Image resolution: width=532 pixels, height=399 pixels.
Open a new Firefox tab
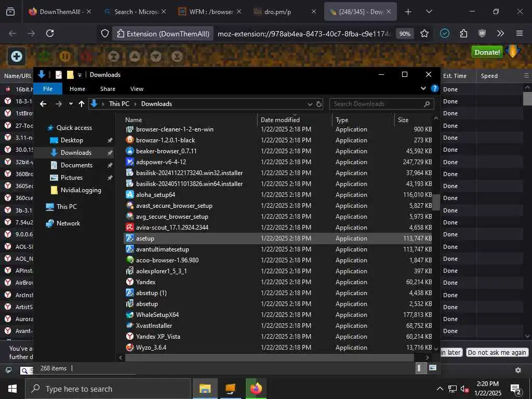(x=408, y=12)
